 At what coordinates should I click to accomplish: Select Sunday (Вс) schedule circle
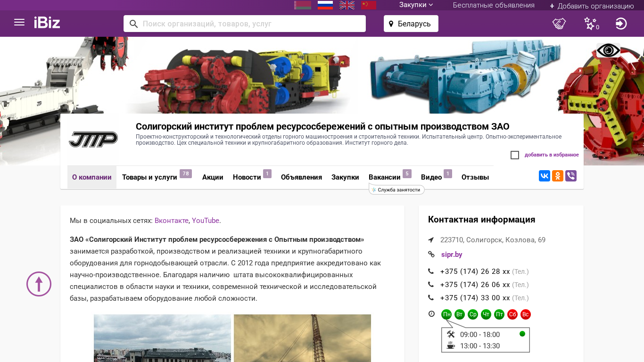click(x=526, y=314)
